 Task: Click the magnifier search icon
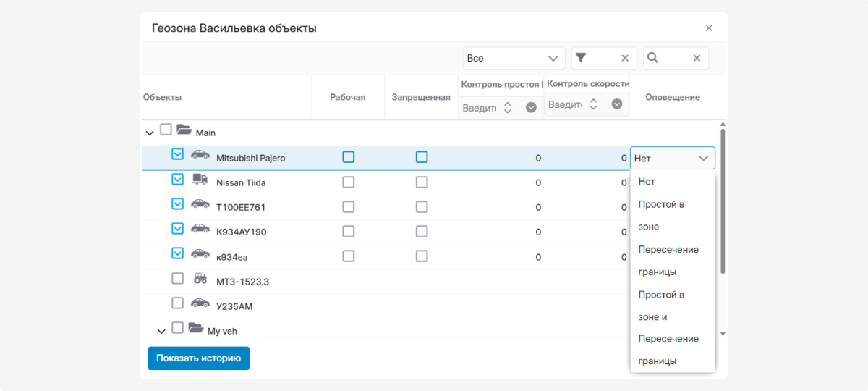click(x=652, y=58)
